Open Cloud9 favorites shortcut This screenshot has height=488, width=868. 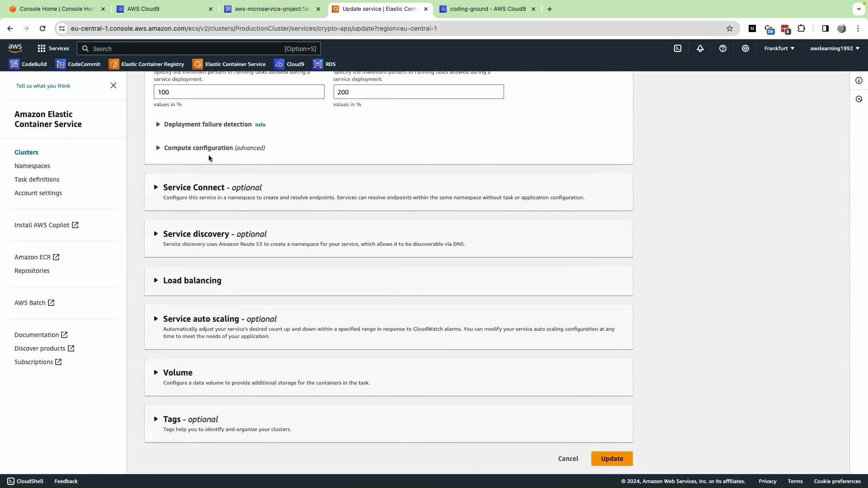coord(289,64)
